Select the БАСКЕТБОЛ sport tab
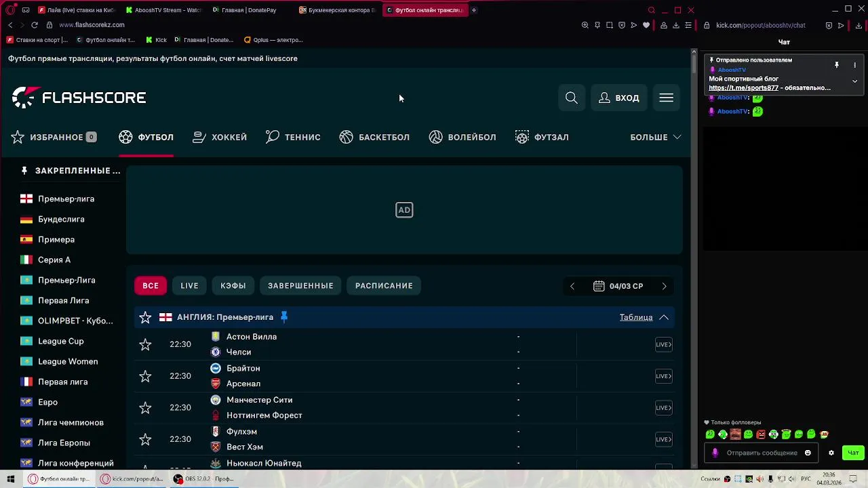The width and height of the screenshot is (868, 488). coord(374,137)
